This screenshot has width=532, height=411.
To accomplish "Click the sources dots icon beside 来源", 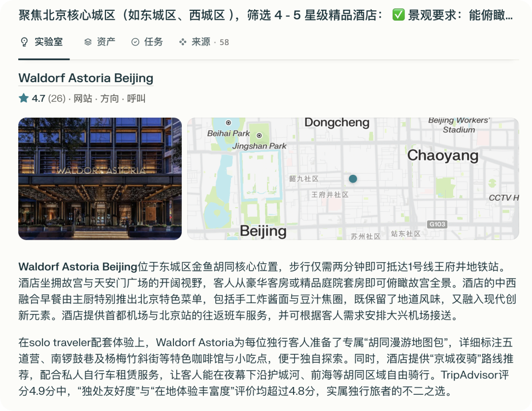I will [x=183, y=42].
